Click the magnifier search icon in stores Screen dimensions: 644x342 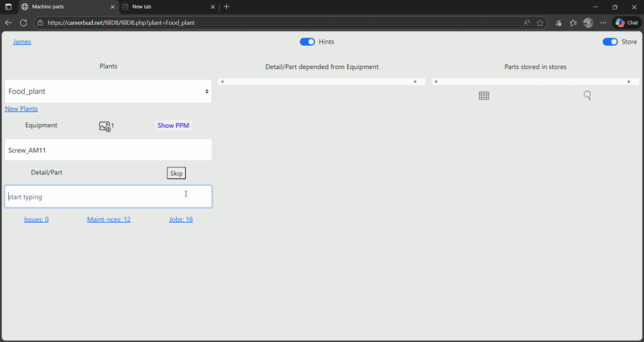(x=588, y=96)
